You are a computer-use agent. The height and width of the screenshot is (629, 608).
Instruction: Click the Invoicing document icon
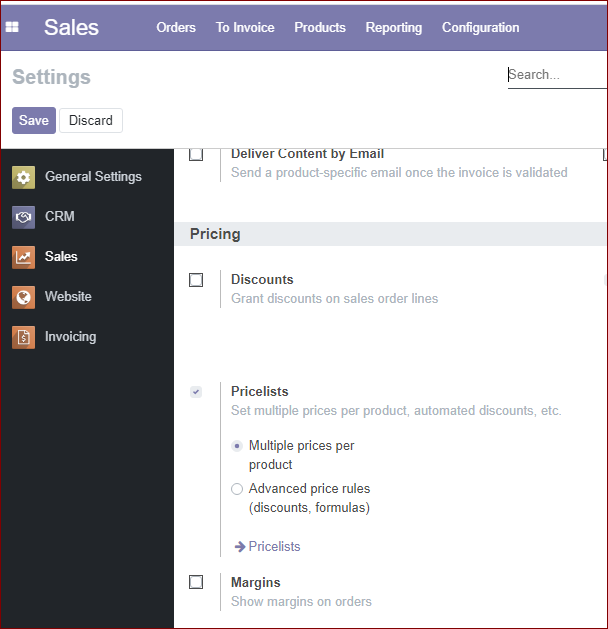(x=23, y=337)
